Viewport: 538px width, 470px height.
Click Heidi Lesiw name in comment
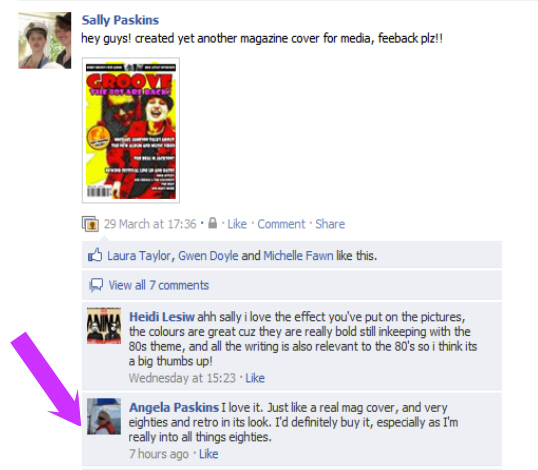(x=162, y=317)
